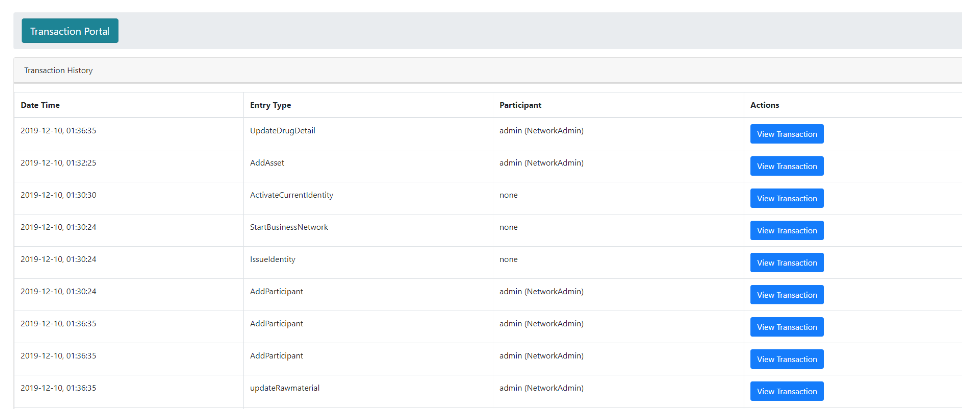This screenshot has height=420, width=980.
Task: View transaction for updateRawmaterial entry
Action: pyautogui.click(x=786, y=391)
